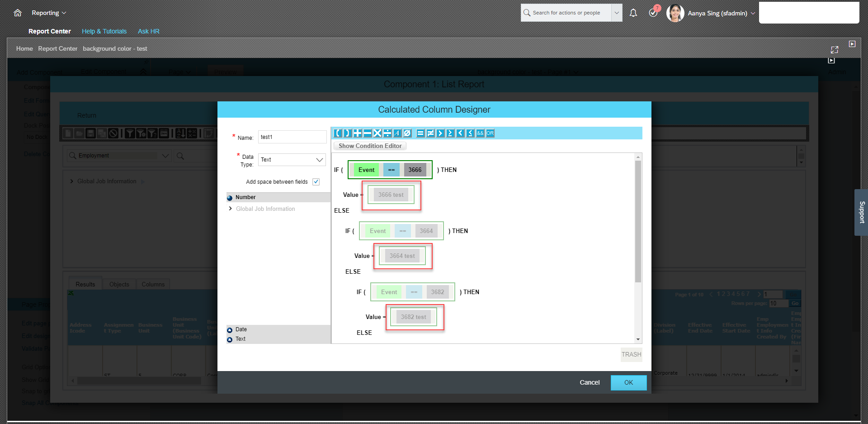
Task: Open the Support side tab
Action: click(x=861, y=212)
